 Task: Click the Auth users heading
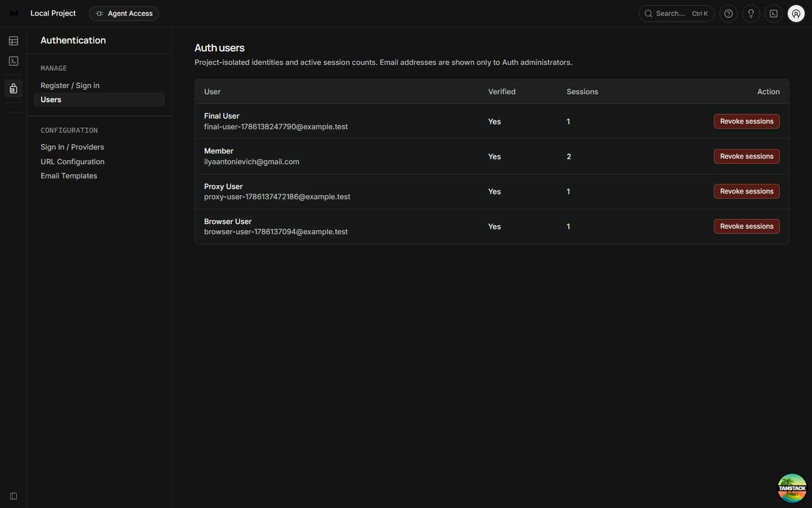(x=219, y=48)
